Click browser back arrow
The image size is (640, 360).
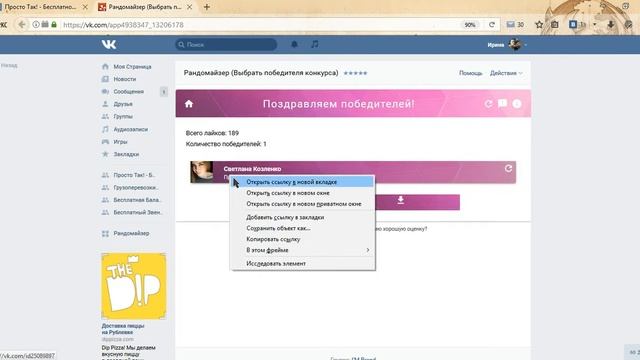(x=22, y=25)
